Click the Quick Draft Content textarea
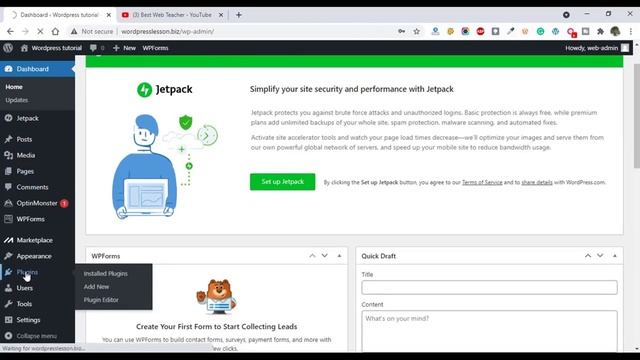 click(489, 331)
